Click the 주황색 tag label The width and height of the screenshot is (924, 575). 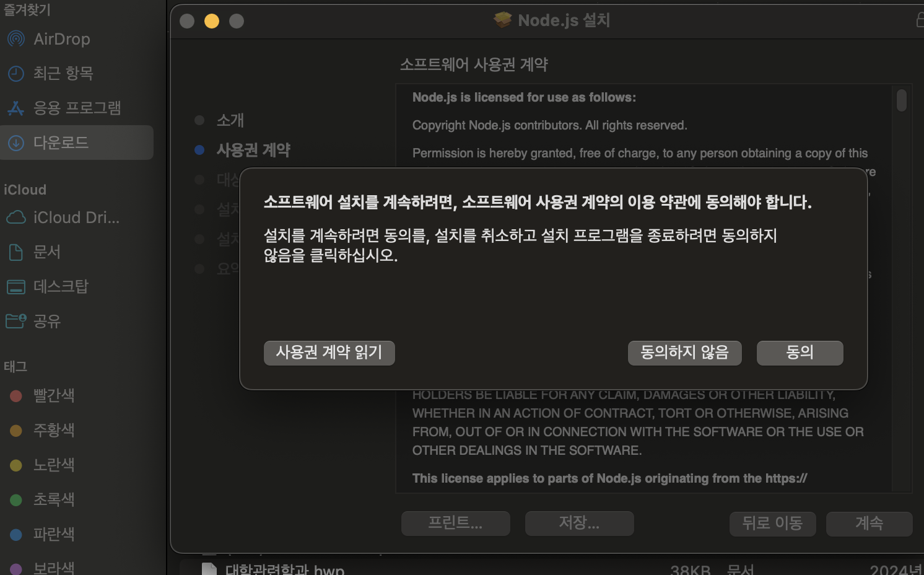point(54,431)
